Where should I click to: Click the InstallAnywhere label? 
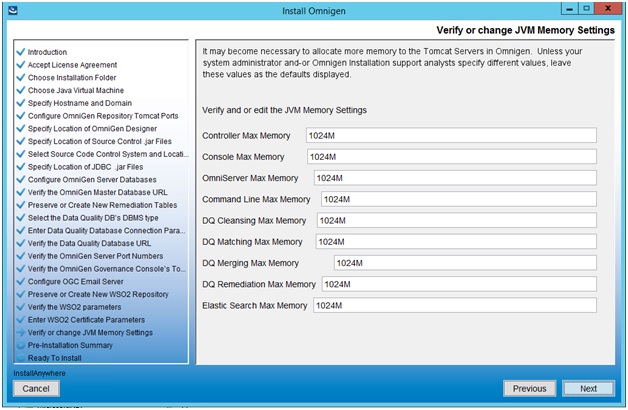39,373
